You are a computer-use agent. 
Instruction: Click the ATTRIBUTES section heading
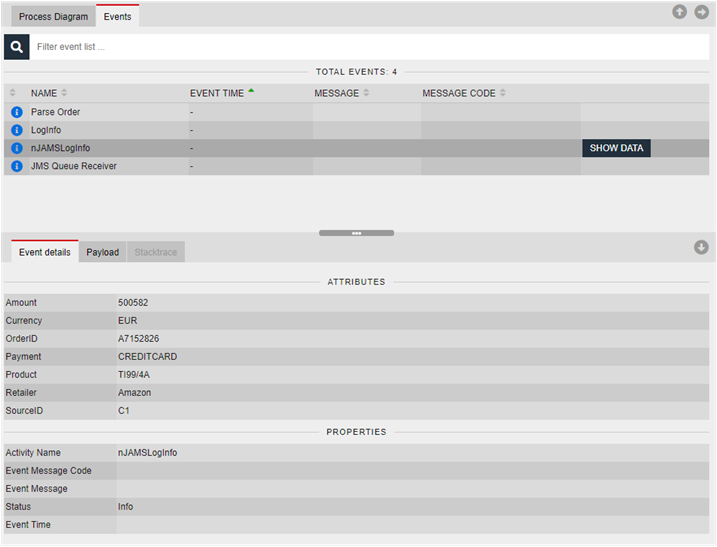(356, 282)
